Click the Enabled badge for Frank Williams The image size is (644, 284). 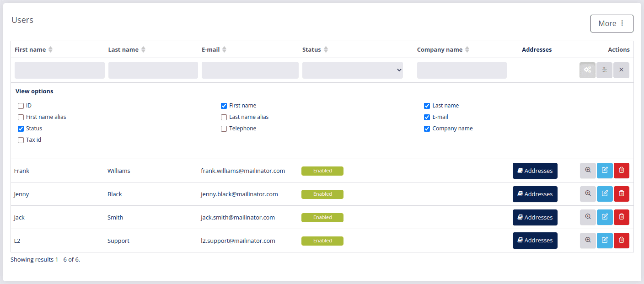pyautogui.click(x=322, y=171)
